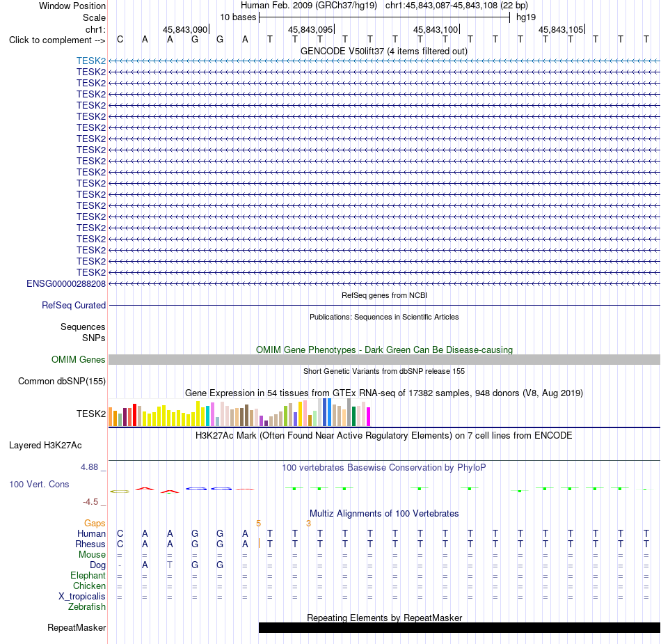Click the hg19 label beside the scale bar
Image resolution: width=661 pixels, height=644 pixels.
pyautogui.click(x=526, y=17)
